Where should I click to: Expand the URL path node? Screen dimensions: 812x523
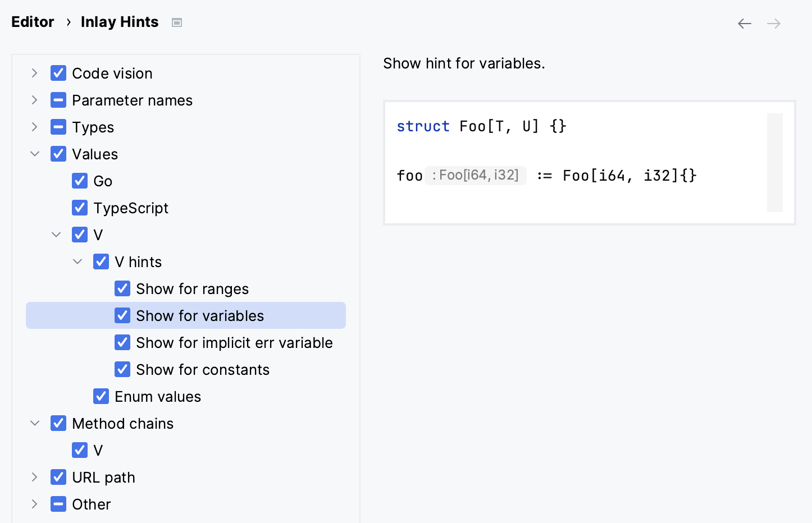coord(35,478)
